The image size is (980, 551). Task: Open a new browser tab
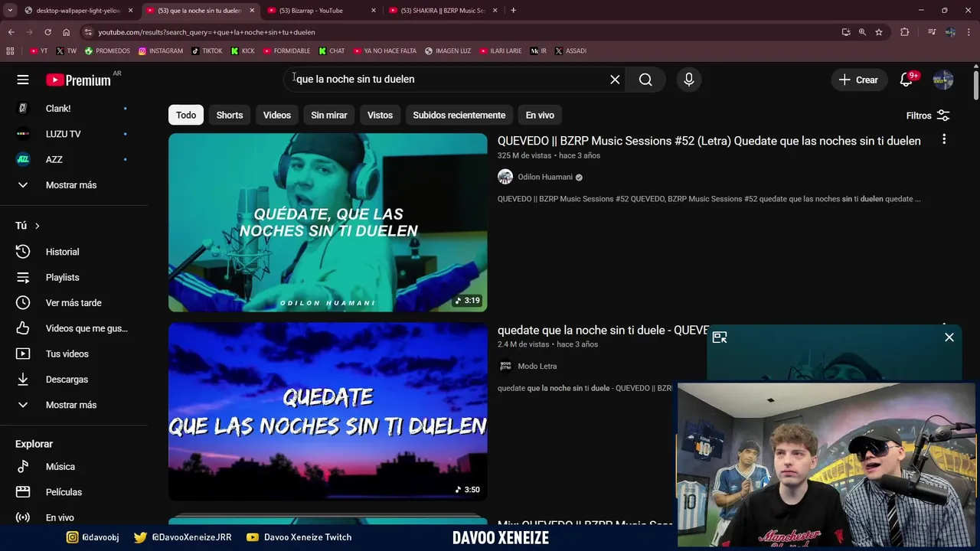coord(513,11)
